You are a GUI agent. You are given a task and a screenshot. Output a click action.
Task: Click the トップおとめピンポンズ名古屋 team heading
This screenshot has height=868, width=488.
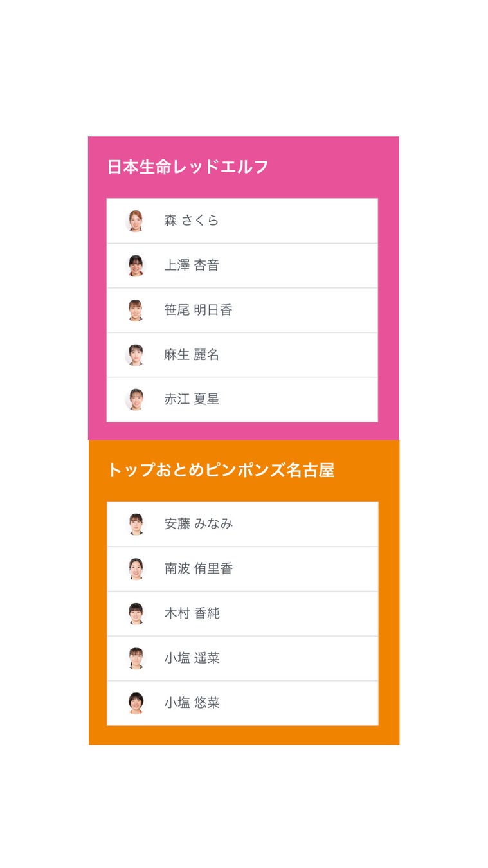pos(221,470)
